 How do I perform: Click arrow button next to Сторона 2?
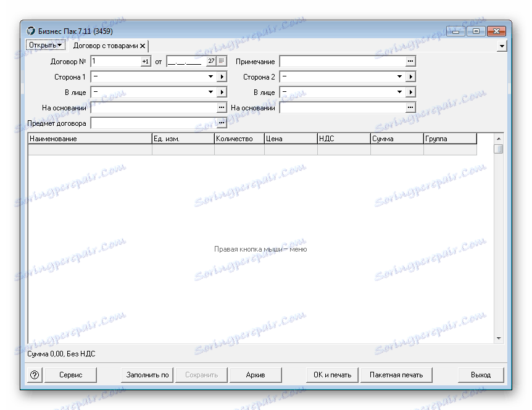[x=410, y=76]
